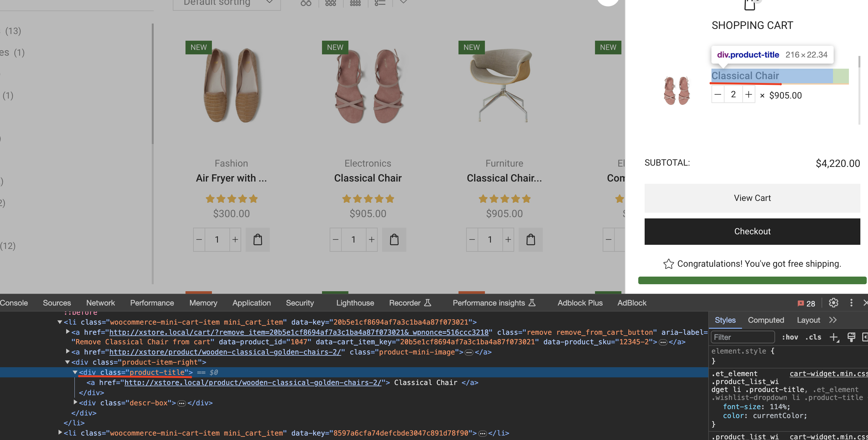This screenshot has height=440, width=868.
Task: Switch to the Layout tab
Action: (808, 320)
